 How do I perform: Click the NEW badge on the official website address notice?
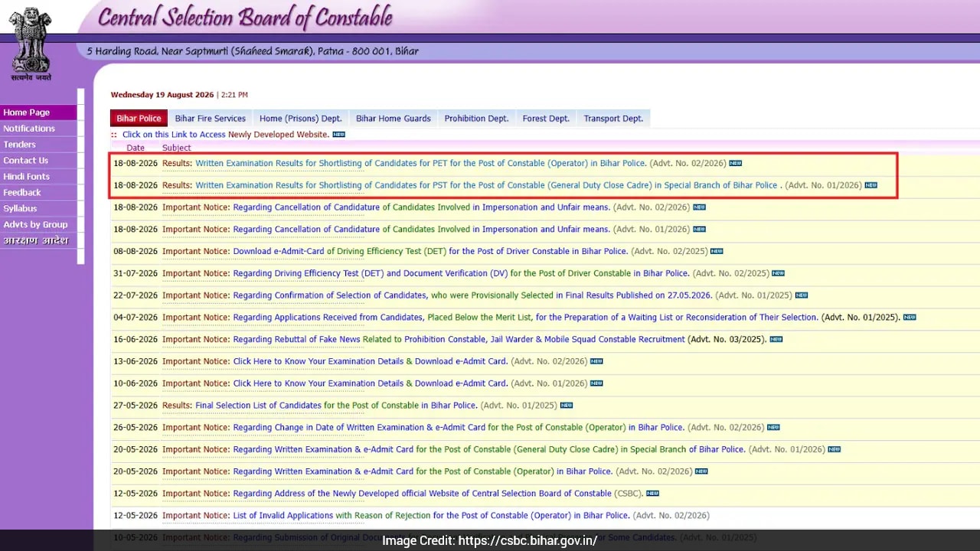[652, 494]
